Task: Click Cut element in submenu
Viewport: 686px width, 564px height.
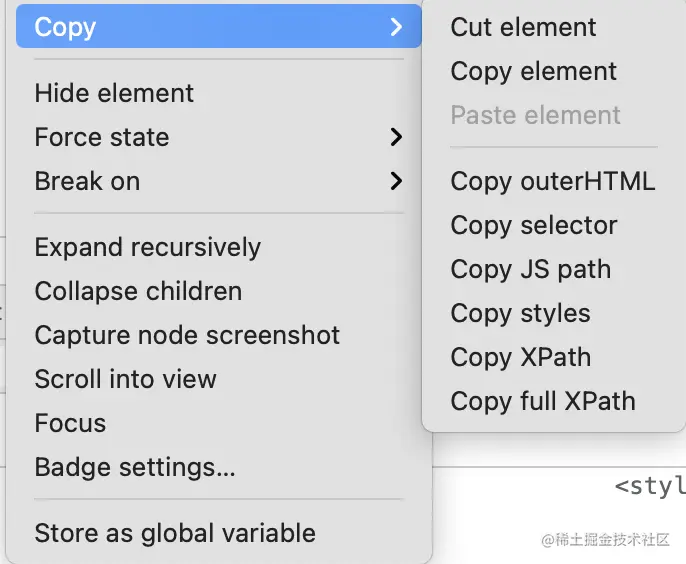Action: pyautogui.click(x=523, y=27)
